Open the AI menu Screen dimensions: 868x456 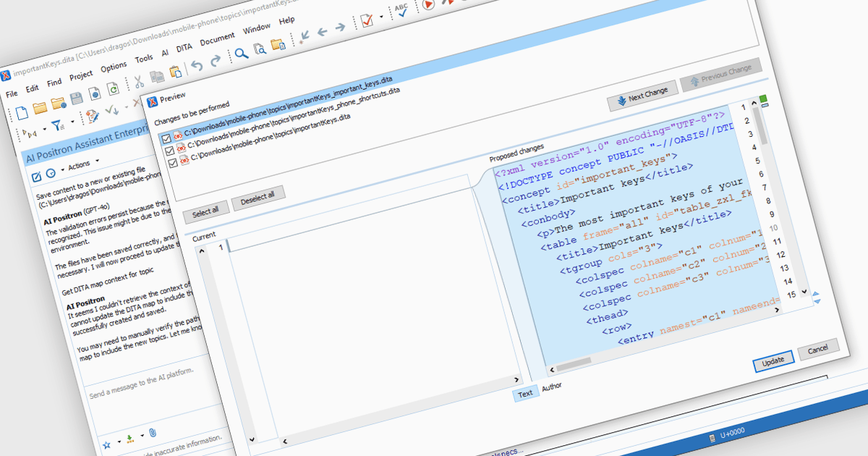165,52
